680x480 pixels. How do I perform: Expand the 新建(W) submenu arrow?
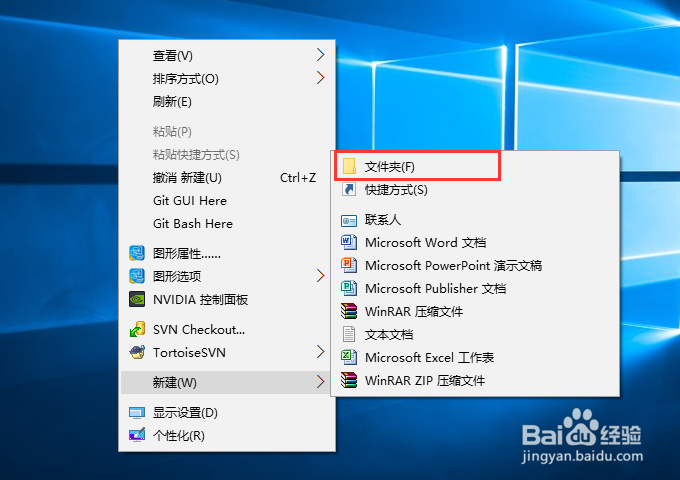[320, 382]
